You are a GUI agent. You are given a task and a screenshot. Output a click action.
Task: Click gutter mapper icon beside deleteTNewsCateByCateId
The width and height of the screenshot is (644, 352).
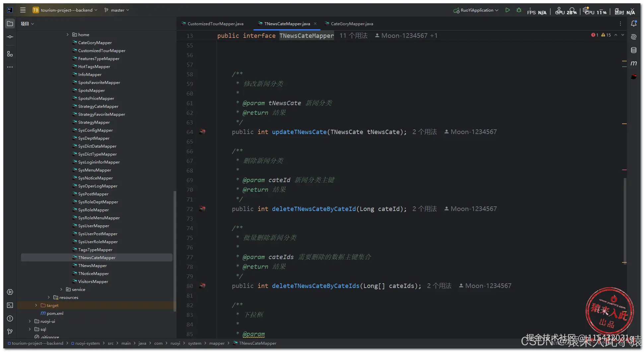[x=202, y=209]
